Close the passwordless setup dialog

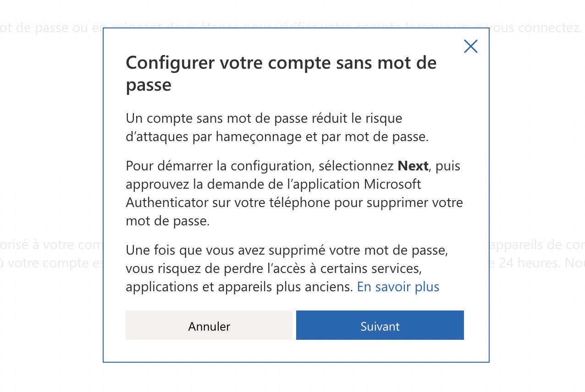click(x=471, y=46)
